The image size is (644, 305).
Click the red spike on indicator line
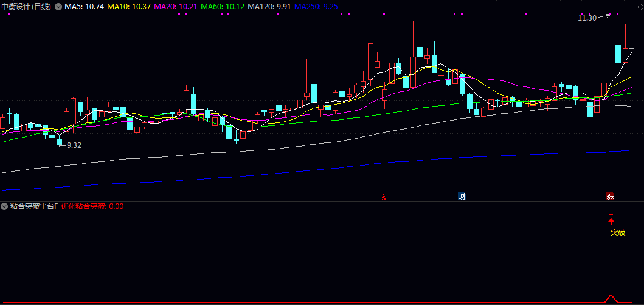coord(612,298)
